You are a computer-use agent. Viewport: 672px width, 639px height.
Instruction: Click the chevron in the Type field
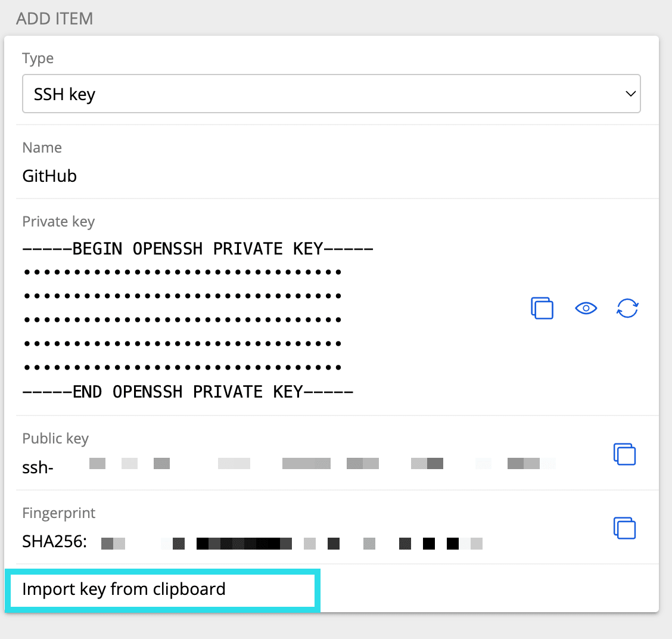tap(630, 94)
